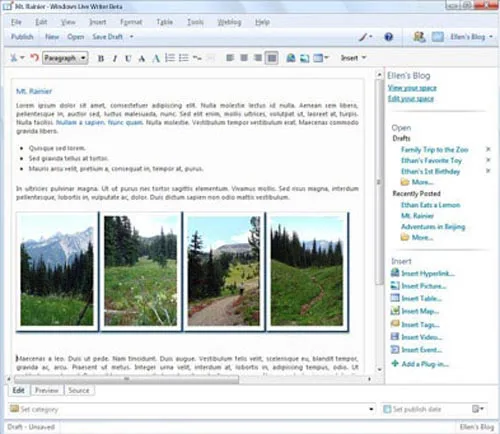Toggle justify alignment button

click(x=272, y=58)
